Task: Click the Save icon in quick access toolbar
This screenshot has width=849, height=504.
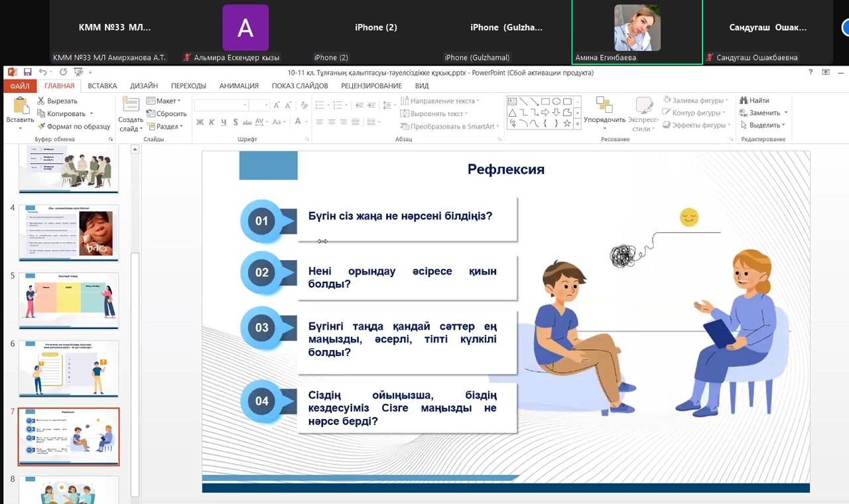Action: click(x=28, y=72)
